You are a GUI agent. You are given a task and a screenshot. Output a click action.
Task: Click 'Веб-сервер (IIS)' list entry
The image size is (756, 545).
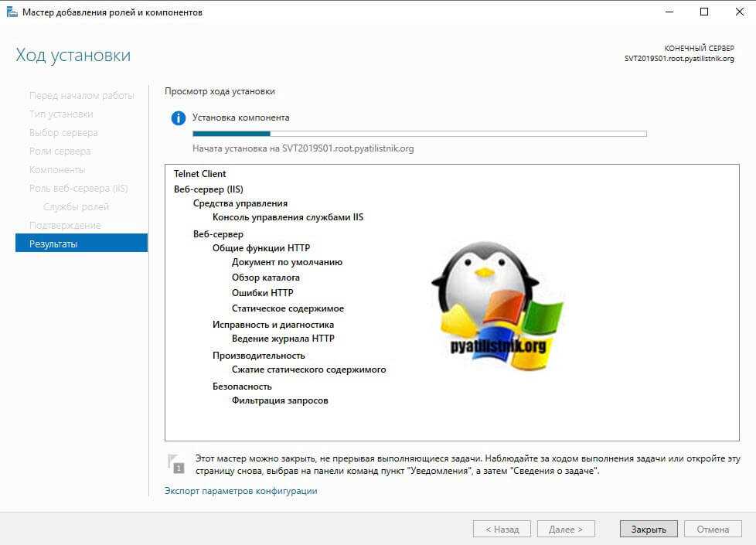point(208,189)
